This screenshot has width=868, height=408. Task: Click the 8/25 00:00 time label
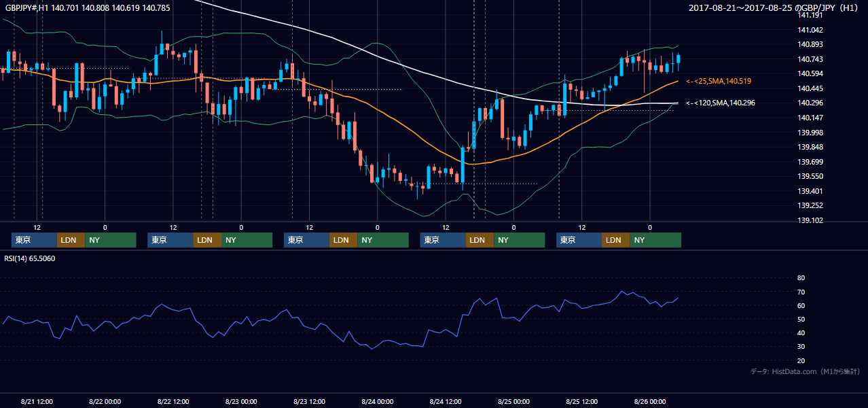click(514, 401)
